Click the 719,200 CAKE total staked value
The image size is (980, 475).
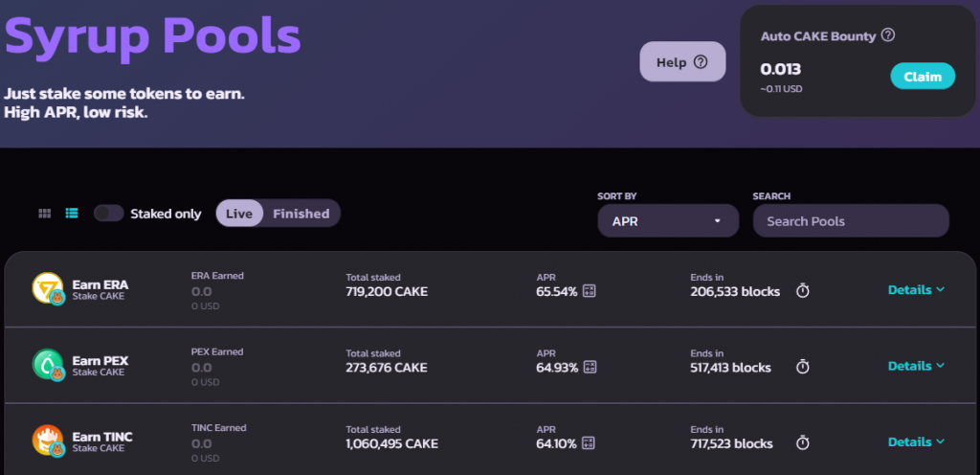[387, 291]
